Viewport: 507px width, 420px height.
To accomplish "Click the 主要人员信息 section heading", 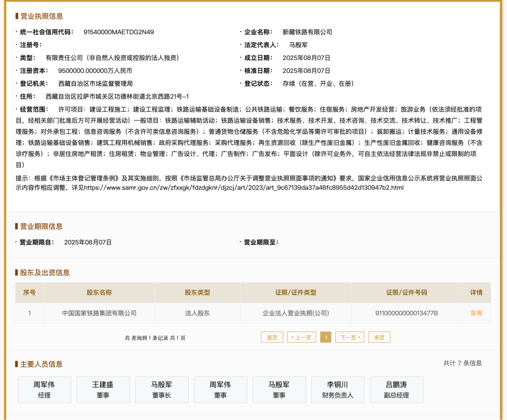I will pyautogui.click(x=41, y=364).
